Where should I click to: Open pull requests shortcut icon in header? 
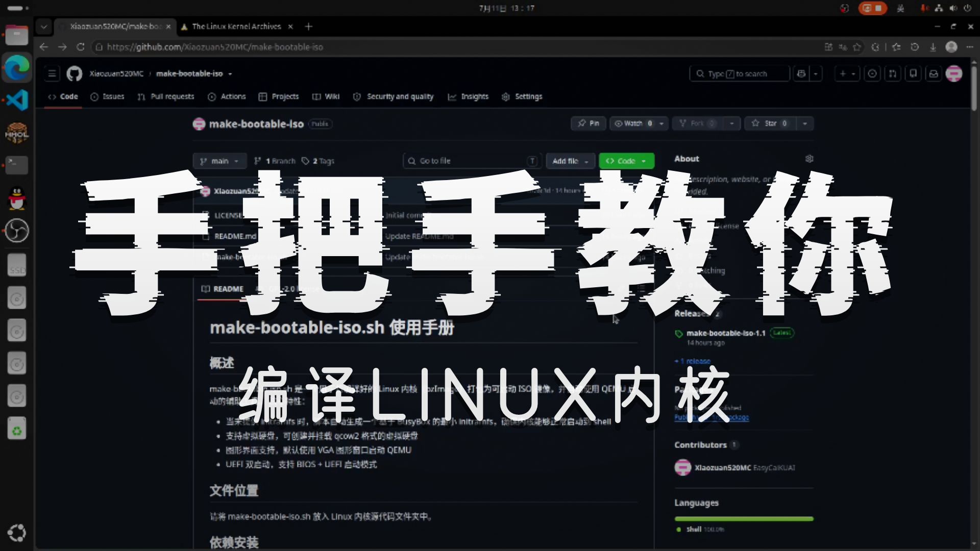click(893, 74)
